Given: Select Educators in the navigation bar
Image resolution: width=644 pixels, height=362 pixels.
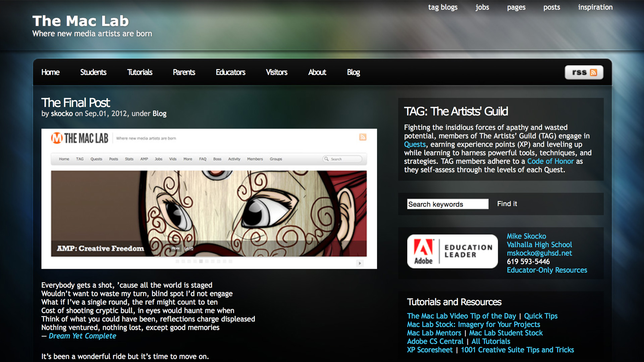Looking at the screenshot, I should [x=230, y=72].
